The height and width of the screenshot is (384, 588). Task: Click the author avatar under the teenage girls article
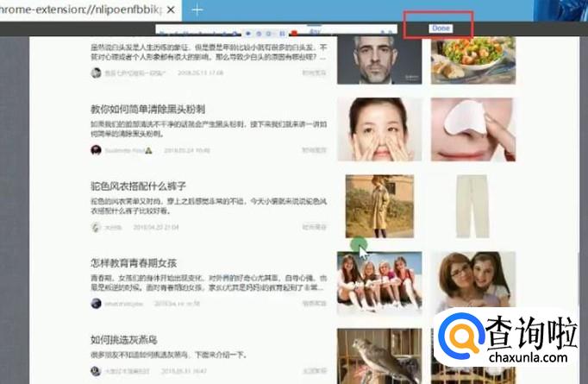[x=96, y=303]
